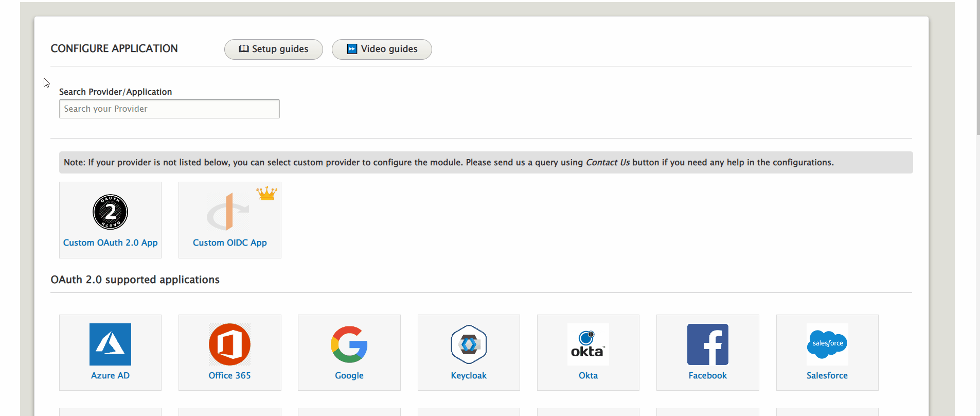Select the OpenID logo icon

point(228,212)
